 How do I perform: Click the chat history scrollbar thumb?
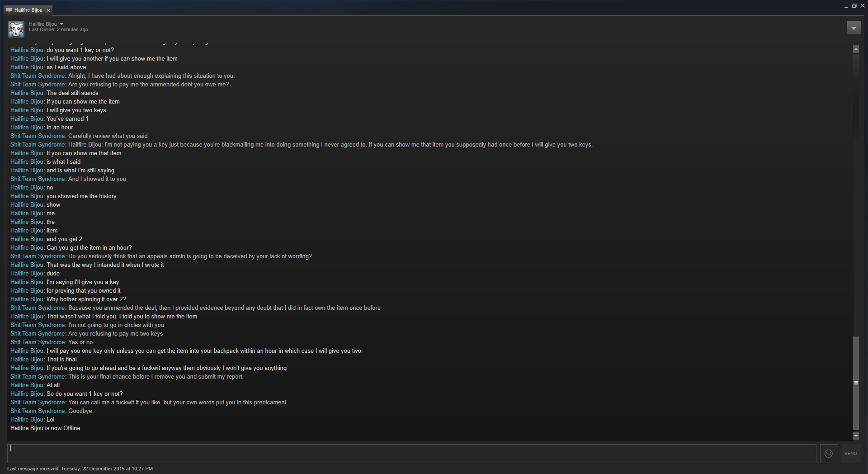point(856,383)
